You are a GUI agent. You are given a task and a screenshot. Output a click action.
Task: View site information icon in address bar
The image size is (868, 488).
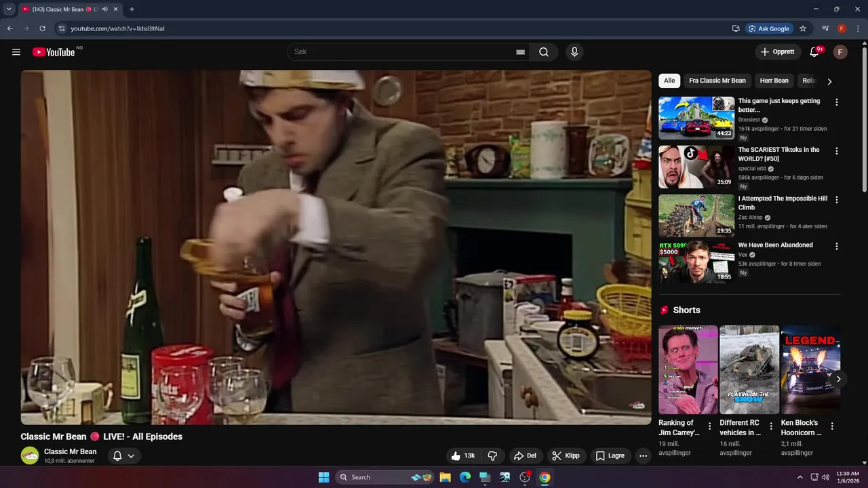[62, 28]
